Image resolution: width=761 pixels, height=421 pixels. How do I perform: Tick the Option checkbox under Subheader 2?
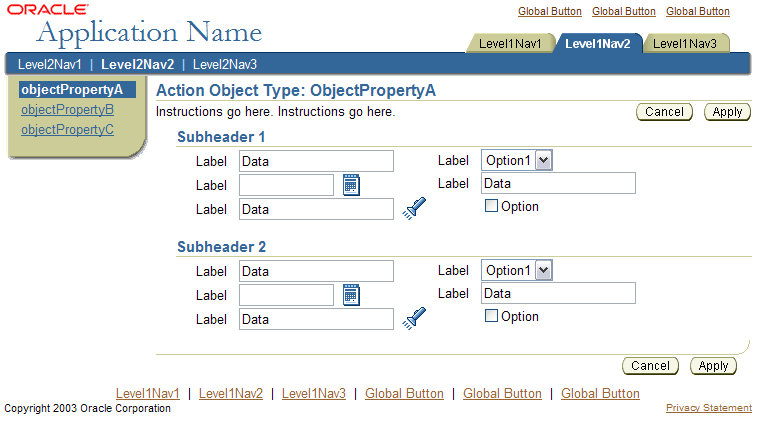tap(491, 316)
